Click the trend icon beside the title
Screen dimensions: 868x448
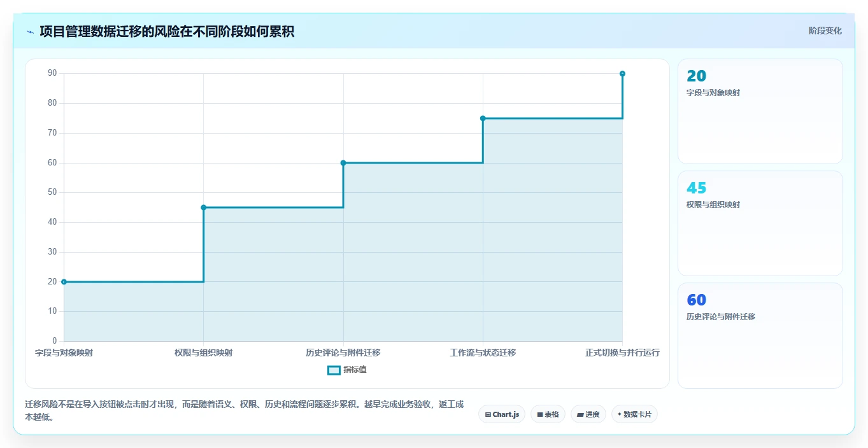[x=30, y=32]
